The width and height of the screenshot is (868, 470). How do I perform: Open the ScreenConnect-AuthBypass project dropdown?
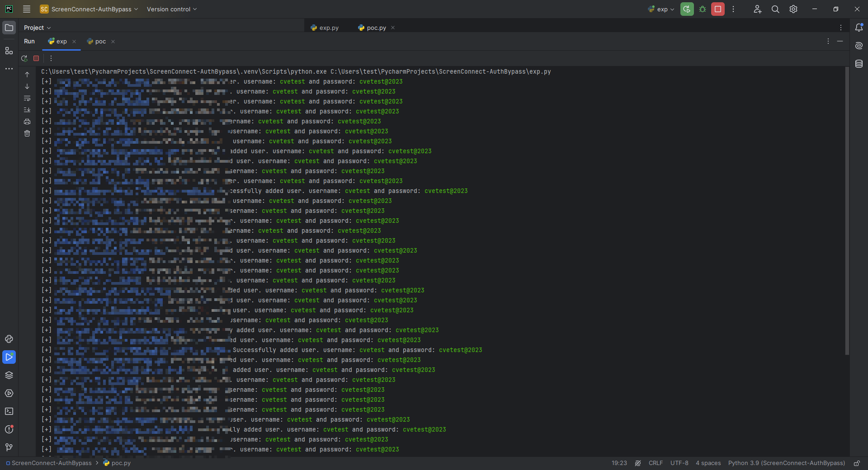(x=89, y=9)
